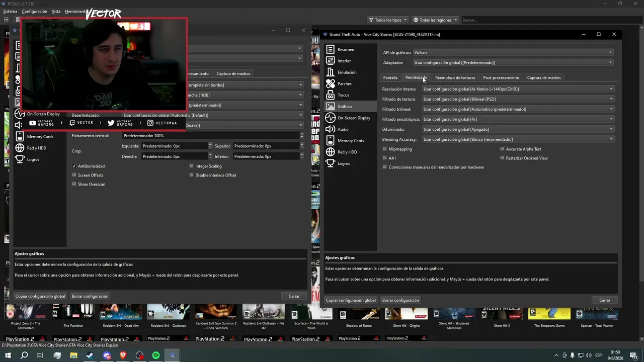
Task: Expand the Blending Accuracy dropdown
Action: [x=518, y=139]
